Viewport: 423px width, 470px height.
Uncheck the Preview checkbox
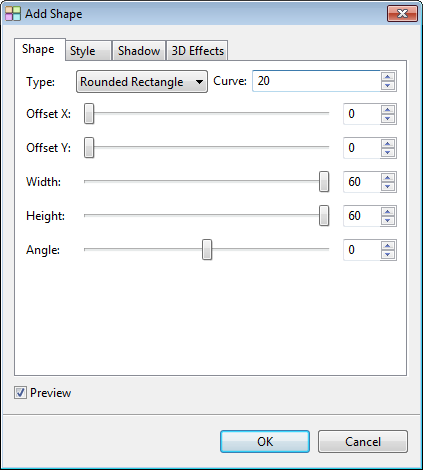click(x=20, y=393)
